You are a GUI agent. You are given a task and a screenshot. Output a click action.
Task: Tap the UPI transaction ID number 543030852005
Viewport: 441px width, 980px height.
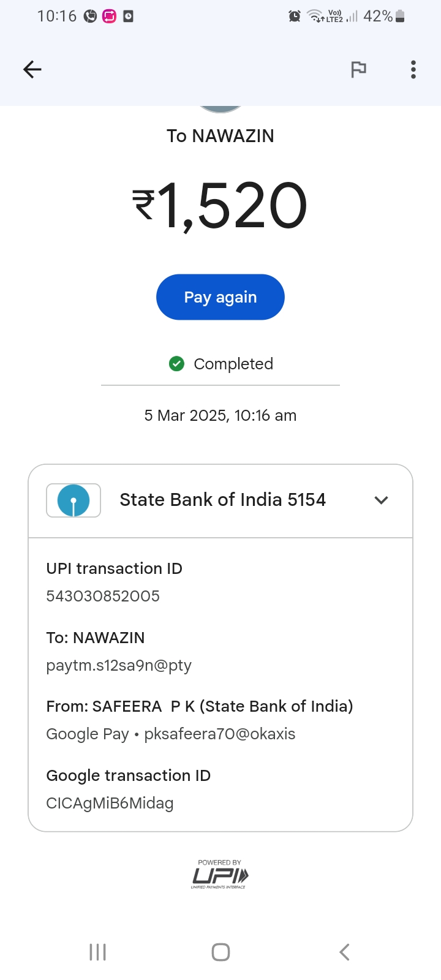coord(103,596)
